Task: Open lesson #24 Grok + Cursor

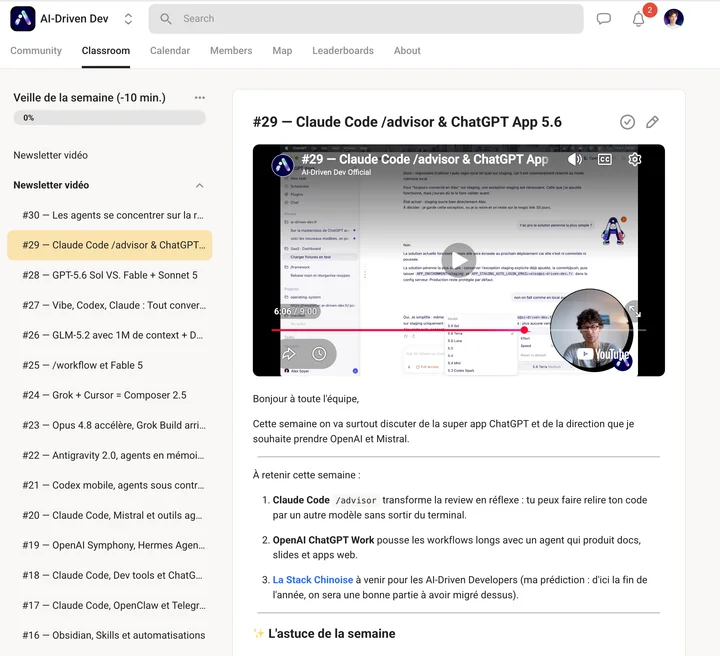Action: (109, 395)
